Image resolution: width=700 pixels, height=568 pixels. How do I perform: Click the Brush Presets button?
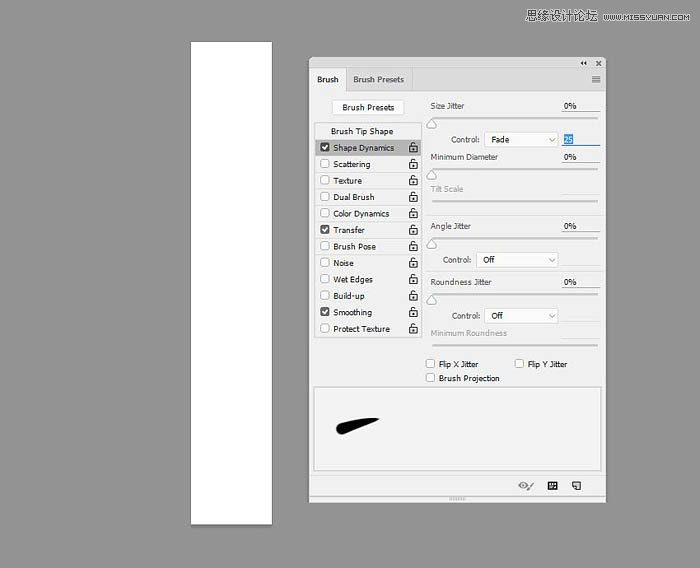(368, 107)
